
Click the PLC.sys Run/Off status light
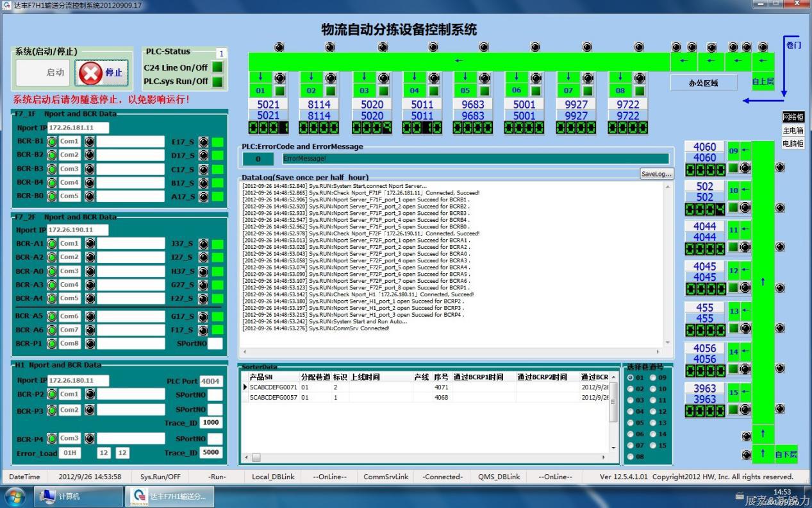218,81
